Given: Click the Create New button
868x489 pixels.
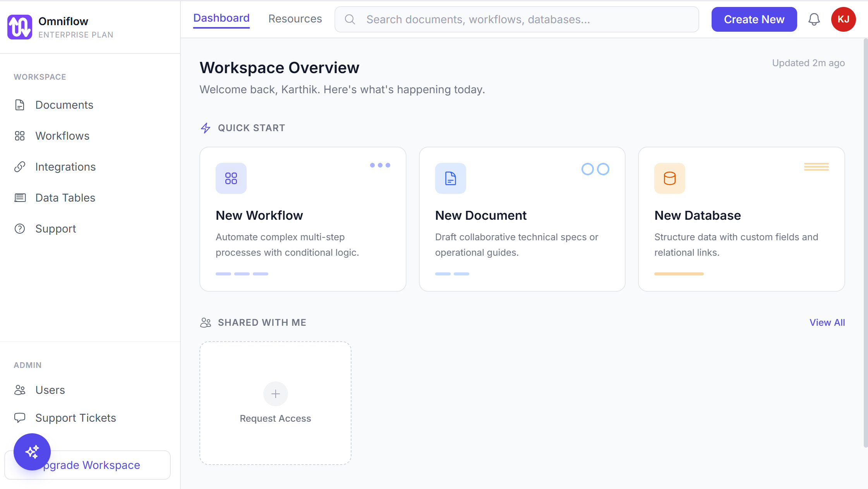Looking at the screenshot, I should [x=754, y=19].
